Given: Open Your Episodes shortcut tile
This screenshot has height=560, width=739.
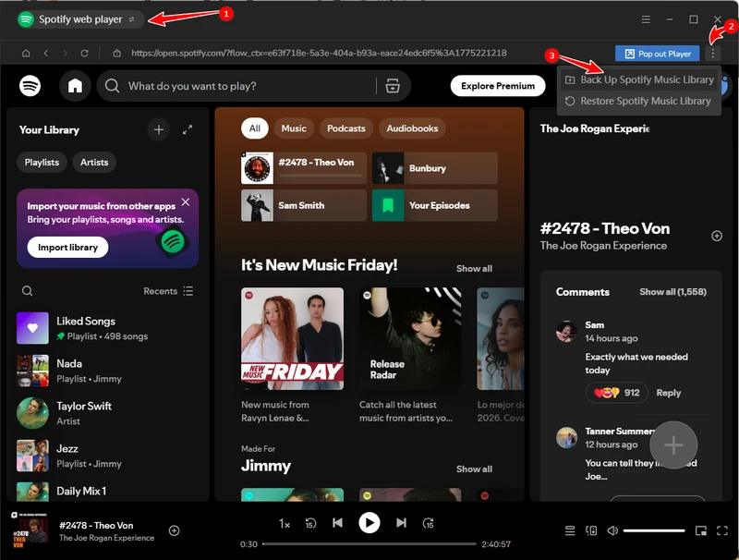Looking at the screenshot, I should pyautogui.click(x=434, y=205).
